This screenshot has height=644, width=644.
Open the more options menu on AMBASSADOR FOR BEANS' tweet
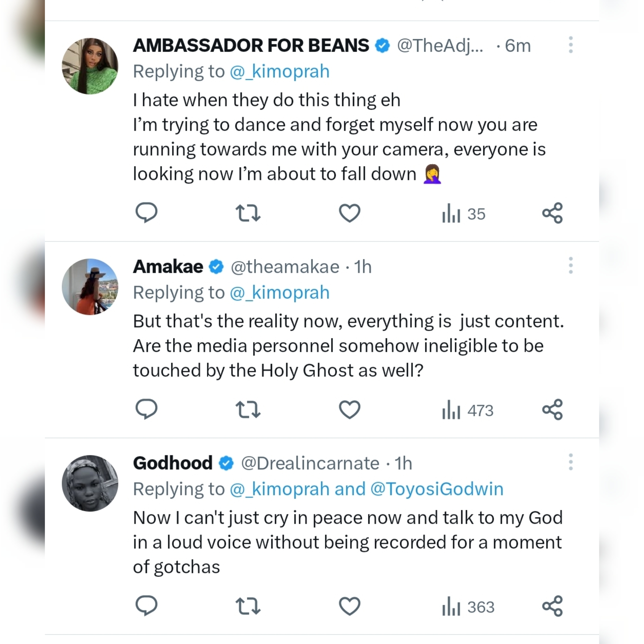[570, 45]
